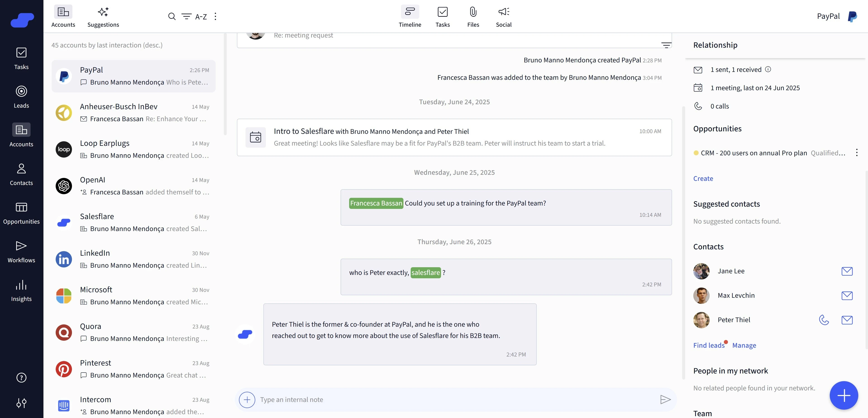Image resolution: width=868 pixels, height=418 pixels.
Task: Open the Files tab
Action: (x=473, y=17)
